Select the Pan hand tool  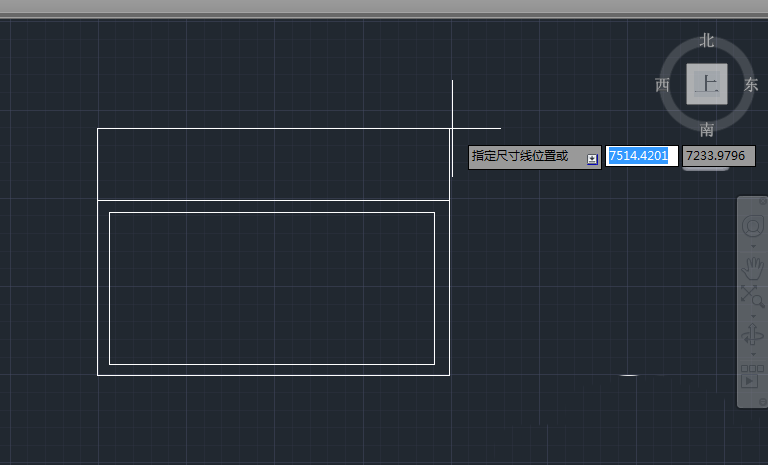click(x=752, y=268)
